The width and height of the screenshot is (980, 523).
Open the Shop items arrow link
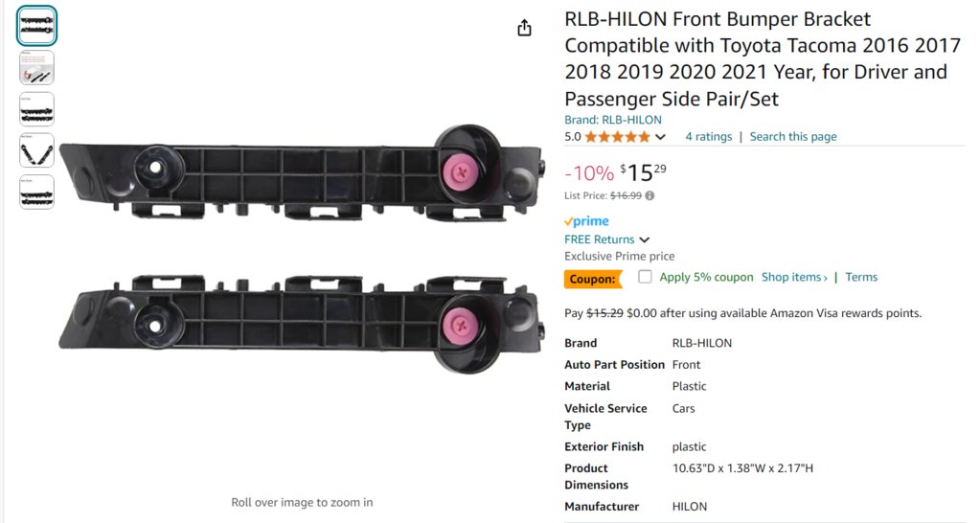pyautogui.click(x=794, y=277)
